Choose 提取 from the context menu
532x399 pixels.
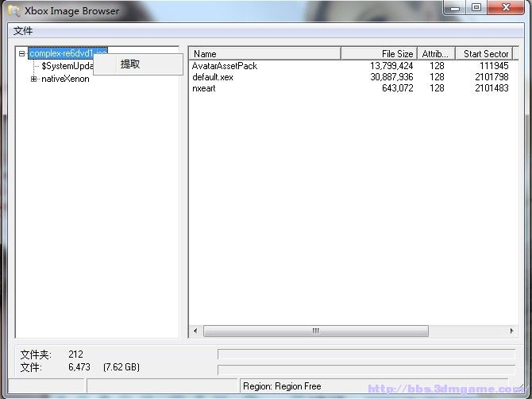[x=130, y=64]
